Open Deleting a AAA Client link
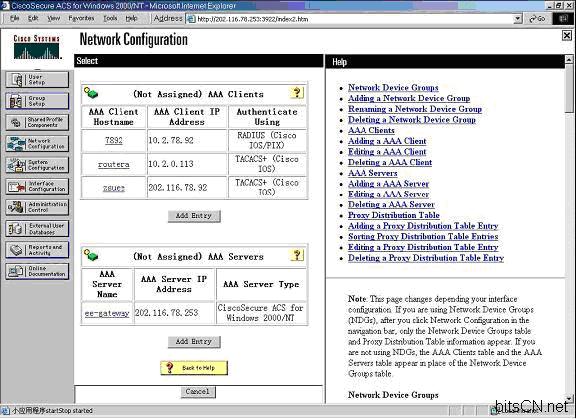The image size is (577, 419). [x=390, y=162]
